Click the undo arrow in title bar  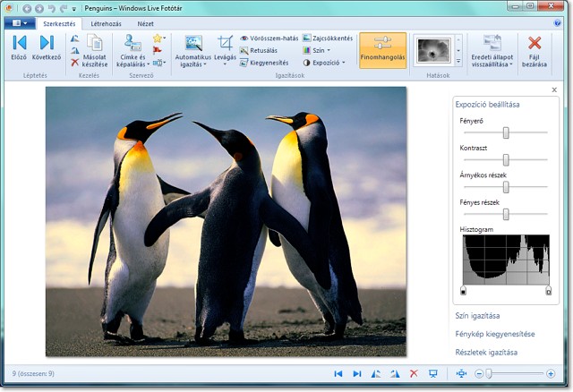pos(52,8)
